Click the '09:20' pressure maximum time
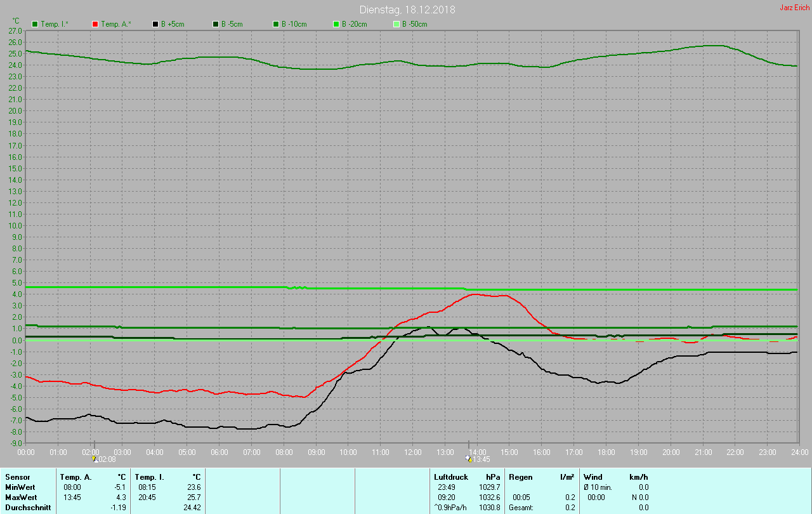 pos(447,497)
